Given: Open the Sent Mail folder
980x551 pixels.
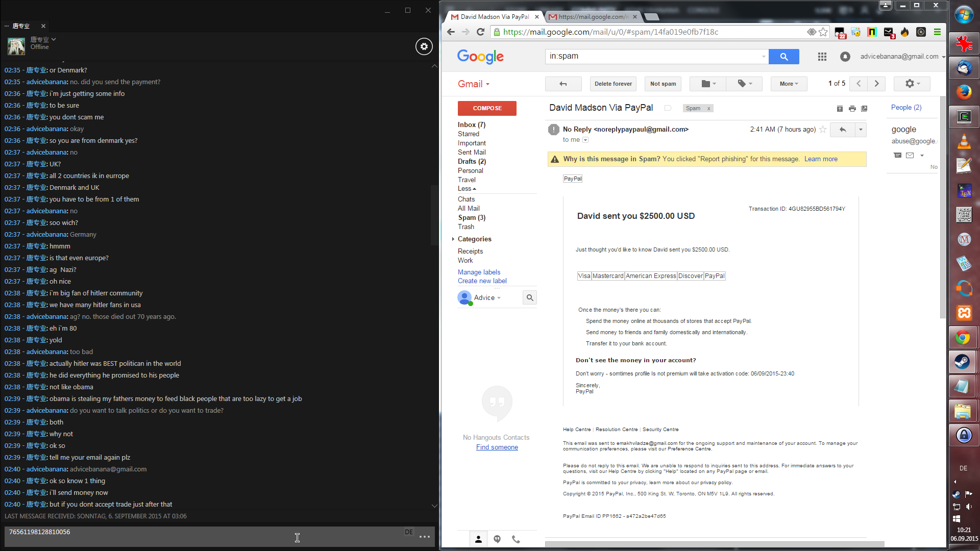Looking at the screenshot, I should (x=471, y=152).
